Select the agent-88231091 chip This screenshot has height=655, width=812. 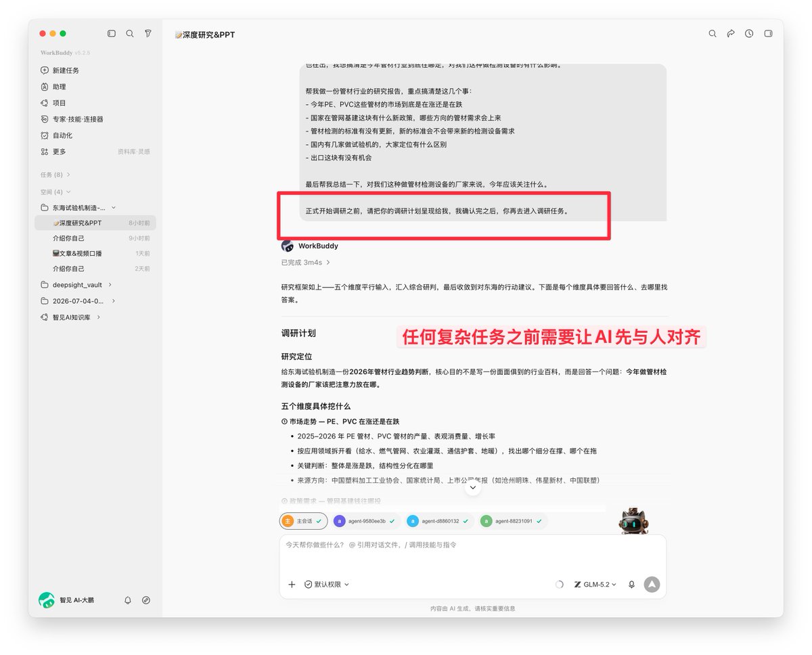click(x=513, y=521)
